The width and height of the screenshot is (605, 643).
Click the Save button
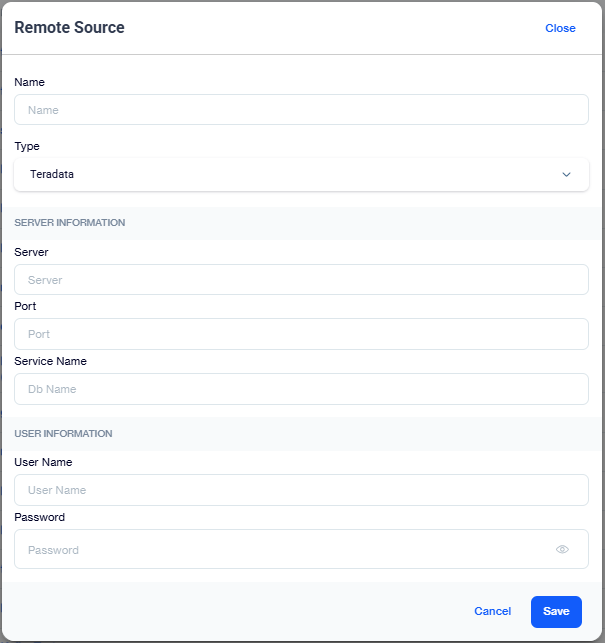coord(556,611)
